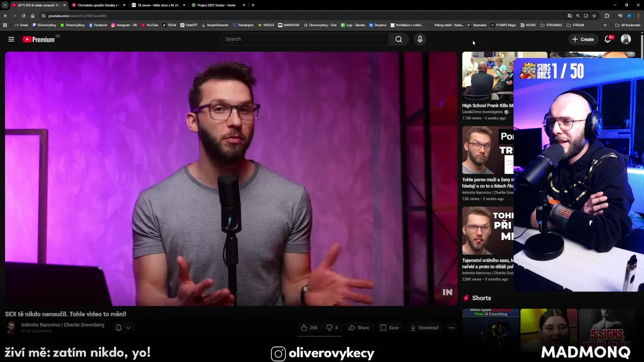Expand the subscription notification chevron
Viewport: 644px width, 362px height.
(x=128, y=328)
